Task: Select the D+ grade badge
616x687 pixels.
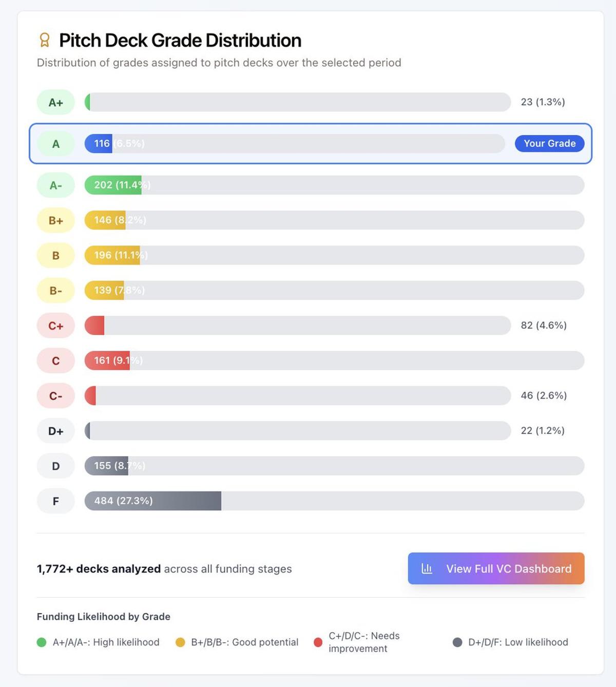Action: pyautogui.click(x=55, y=431)
